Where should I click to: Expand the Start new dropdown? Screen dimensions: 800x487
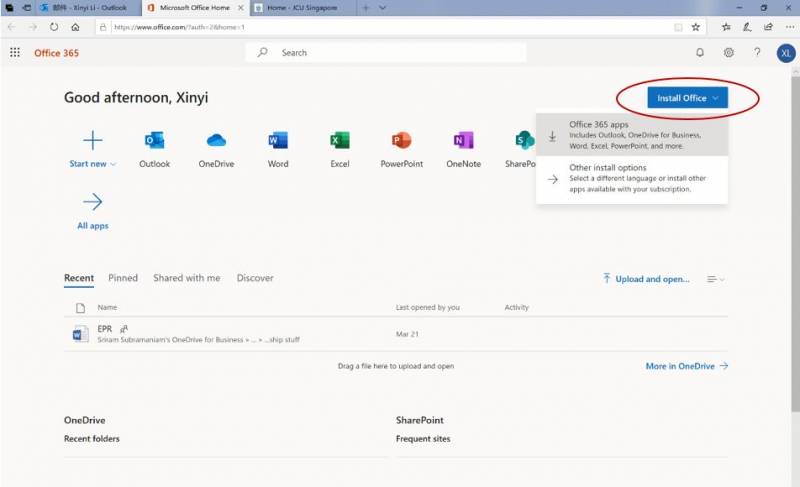tap(92, 164)
